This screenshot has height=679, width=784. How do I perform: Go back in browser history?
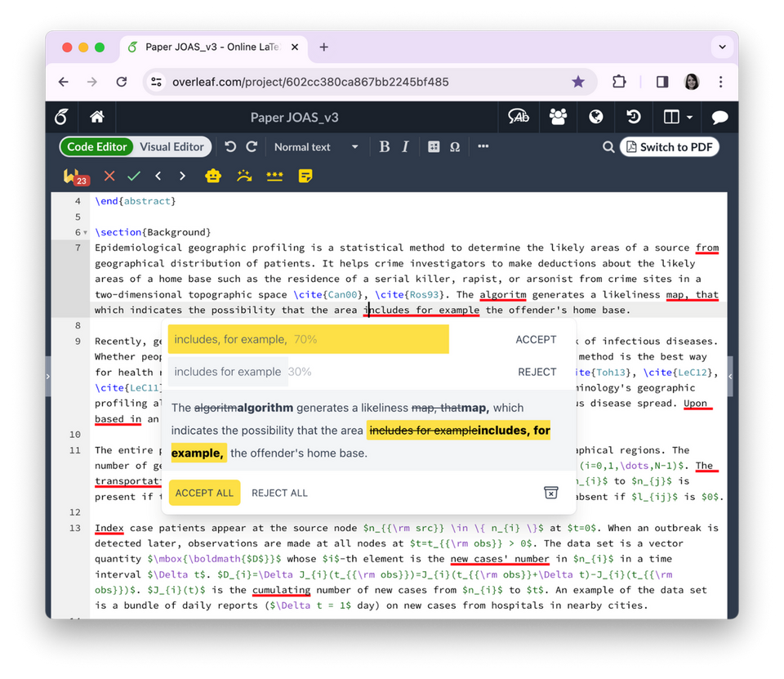64,82
